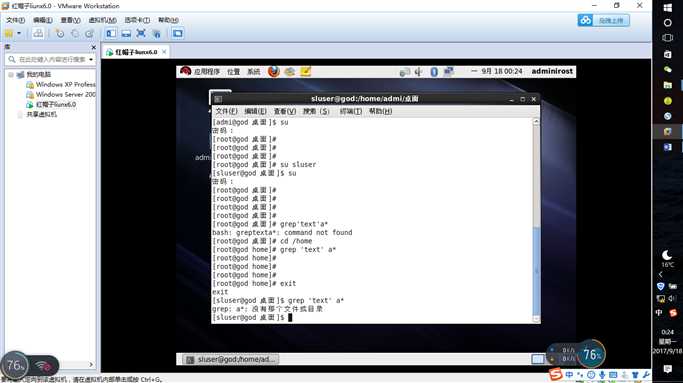
Task: Select Windows XP Professional virtual machine
Action: [x=61, y=85]
